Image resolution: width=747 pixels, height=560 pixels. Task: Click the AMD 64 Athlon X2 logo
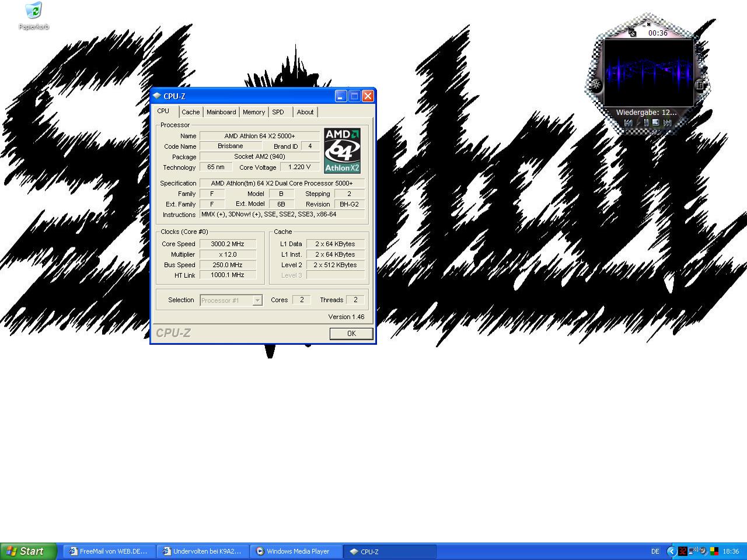[x=342, y=150]
